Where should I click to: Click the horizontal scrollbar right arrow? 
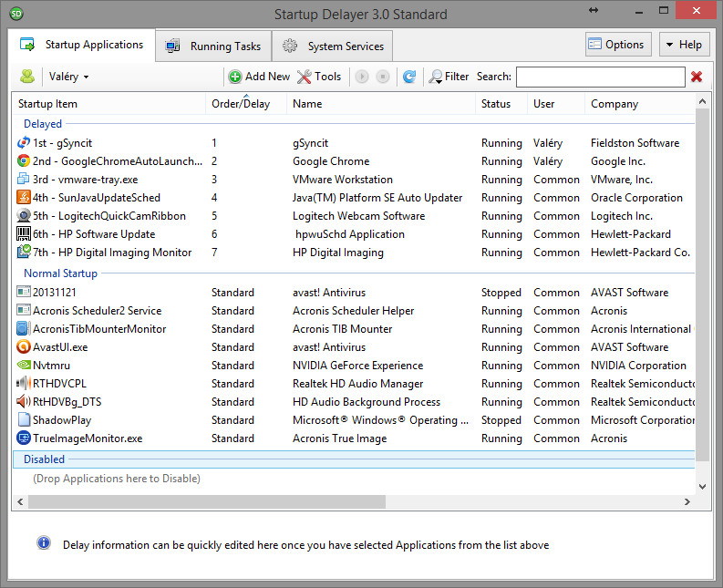[687, 501]
